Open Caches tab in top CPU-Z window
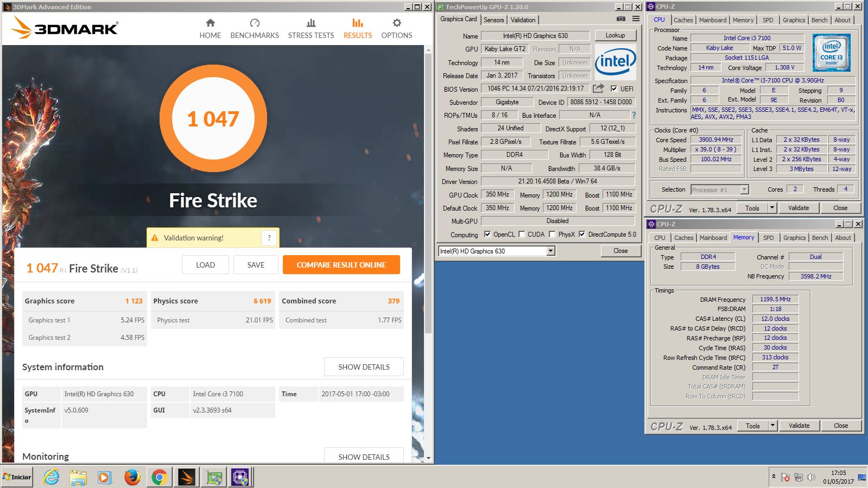 click(683, 20)
